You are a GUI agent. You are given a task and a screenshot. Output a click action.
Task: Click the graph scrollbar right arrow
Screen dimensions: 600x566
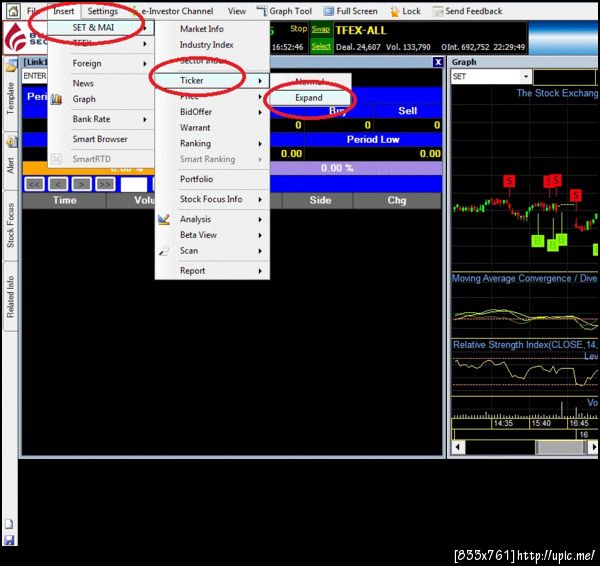coord(593,447)
